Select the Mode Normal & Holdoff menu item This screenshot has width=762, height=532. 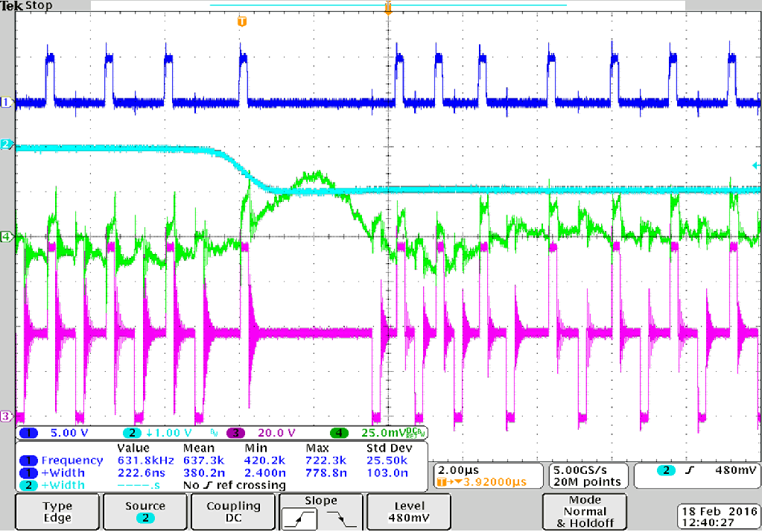[x=583, y=511]
